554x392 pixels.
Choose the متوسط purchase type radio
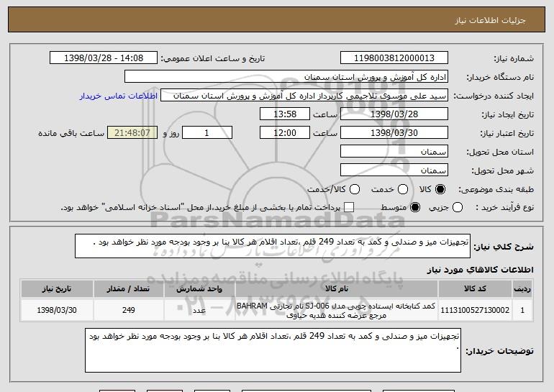point(415,208)
